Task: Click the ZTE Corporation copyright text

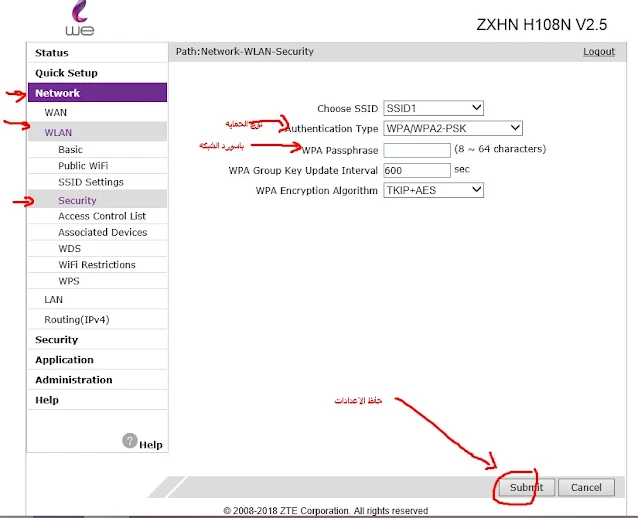Action: point(326,511)
